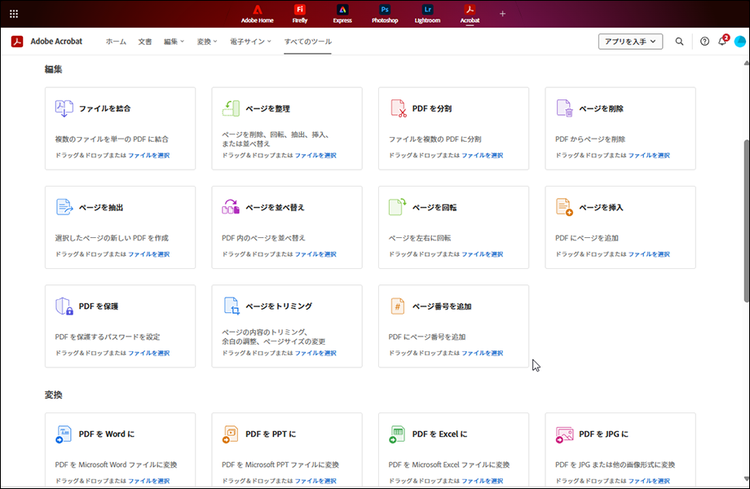The image size is (750, 489).
Task: Click the ページ番号を追加 icon
Action: coord(398,306)
